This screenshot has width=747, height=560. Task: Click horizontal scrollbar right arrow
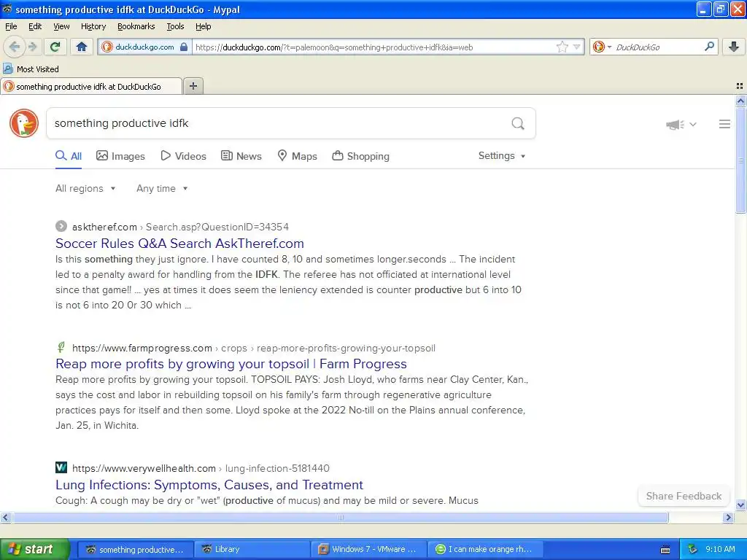(728, 518)
